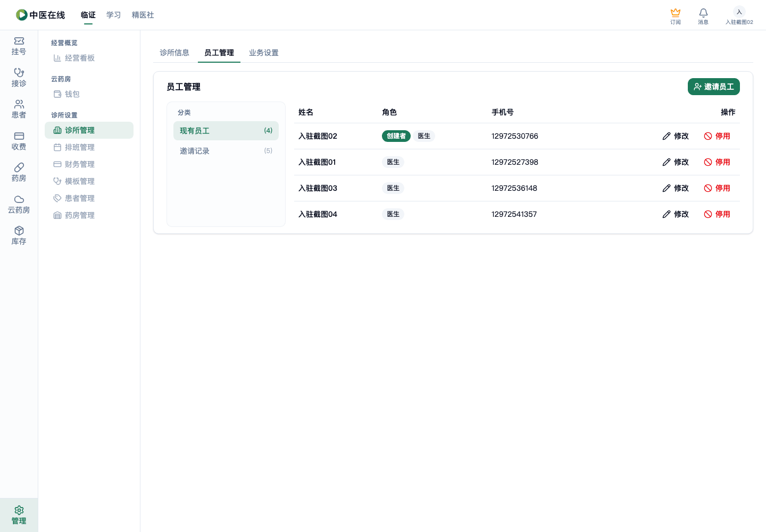Click the 经营看板 chart icon
Viewport: 766px width, 532px height.
57,58
